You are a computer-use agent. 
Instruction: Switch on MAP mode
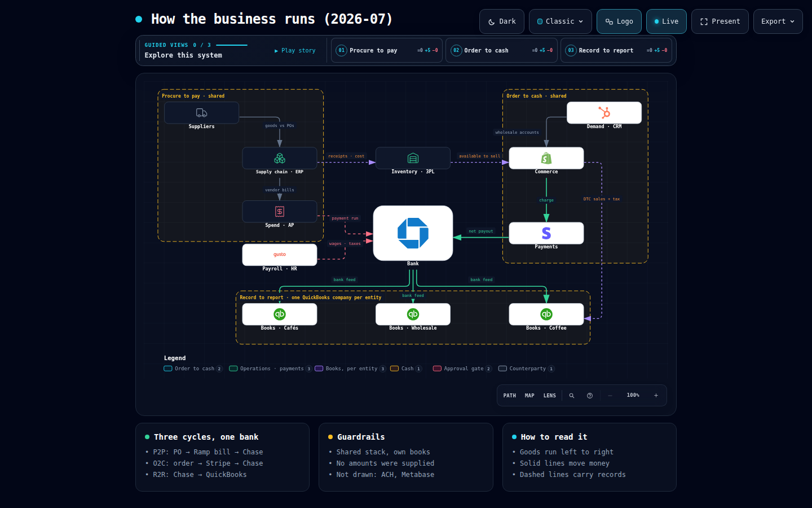click(x=529, y=396)
